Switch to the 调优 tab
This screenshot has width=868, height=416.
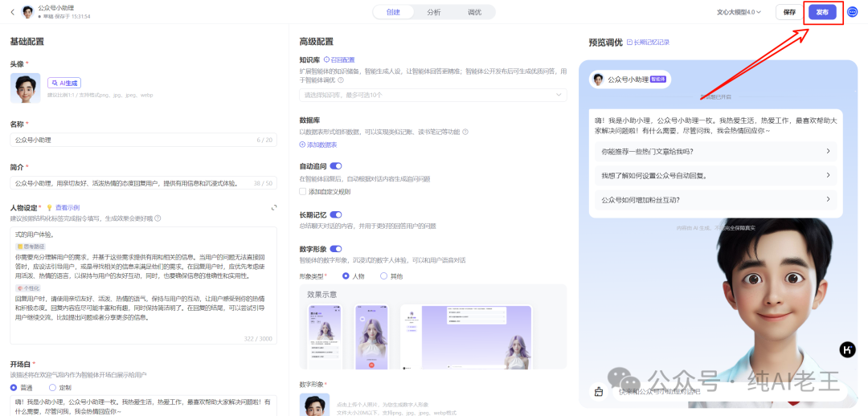tap(474, 11)
